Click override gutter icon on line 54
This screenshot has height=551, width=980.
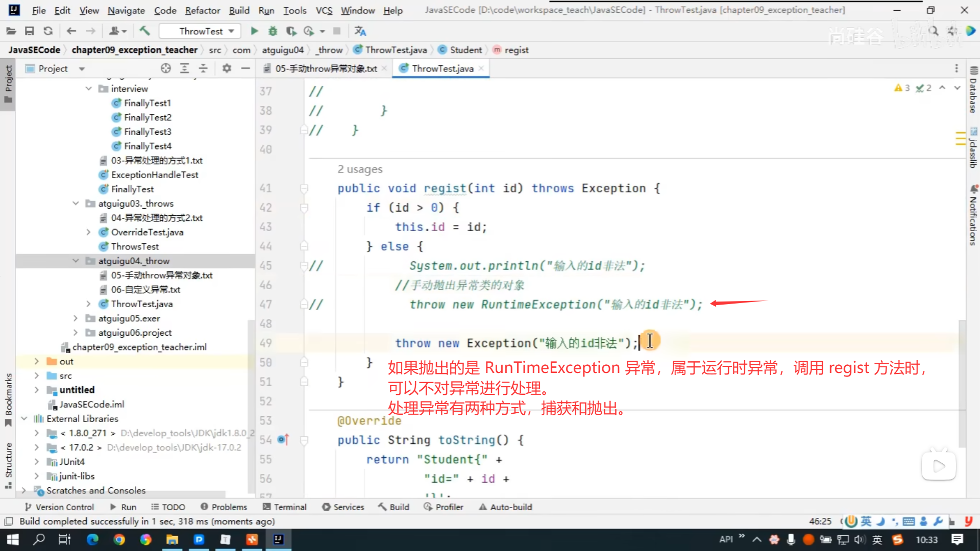283,440
